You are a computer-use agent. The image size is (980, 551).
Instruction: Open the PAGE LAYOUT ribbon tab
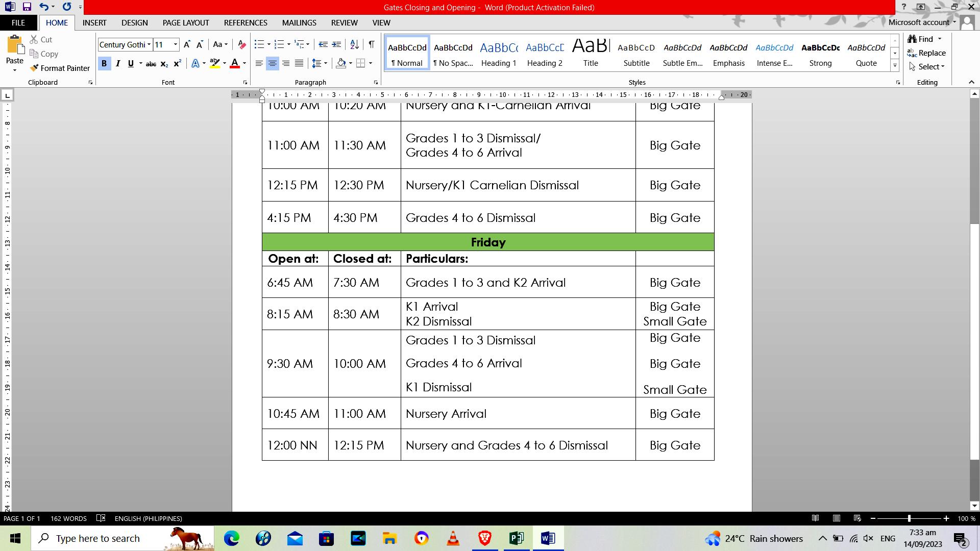tap(186, 22)
